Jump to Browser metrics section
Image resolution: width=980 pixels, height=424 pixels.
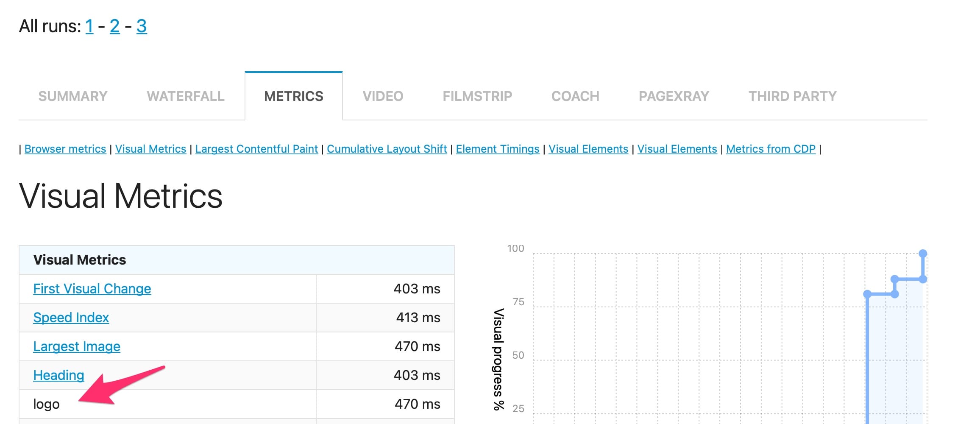pyautogui.click(x=65, y=149)
